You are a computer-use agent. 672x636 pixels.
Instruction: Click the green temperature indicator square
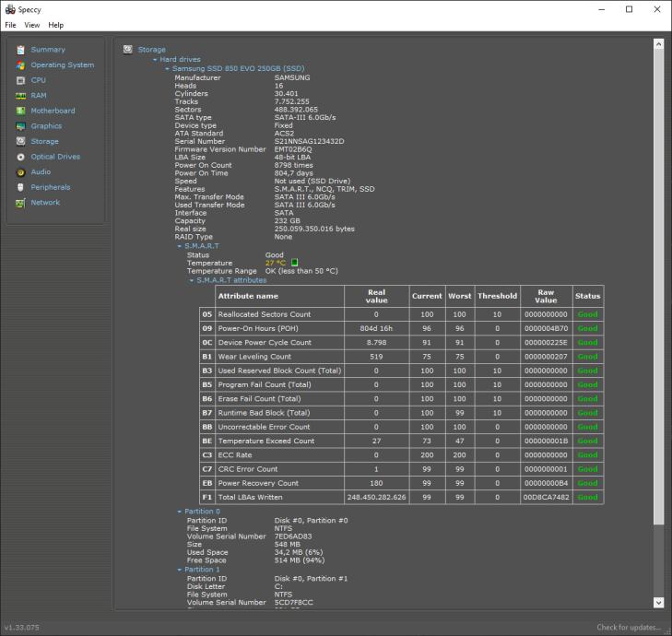click(x=295, y=263)
